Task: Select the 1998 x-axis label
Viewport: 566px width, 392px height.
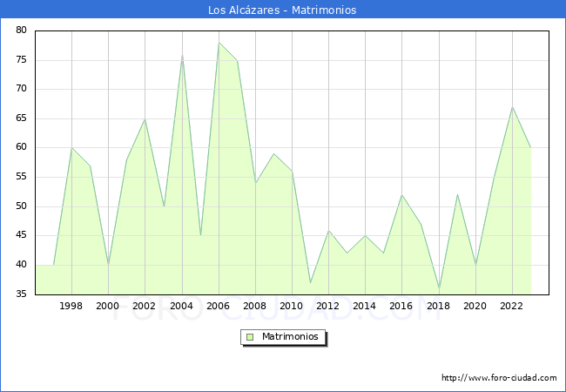Action: pos(71,306)
